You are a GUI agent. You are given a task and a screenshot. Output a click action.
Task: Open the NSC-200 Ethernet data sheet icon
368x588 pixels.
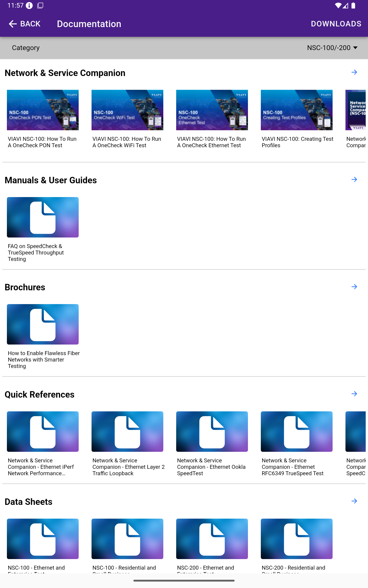pos(212,539)
